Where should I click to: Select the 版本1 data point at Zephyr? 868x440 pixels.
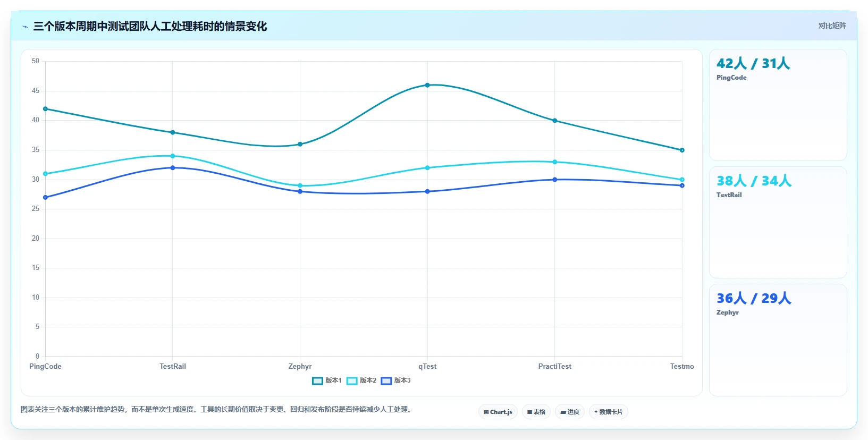(x=300, y=144)
